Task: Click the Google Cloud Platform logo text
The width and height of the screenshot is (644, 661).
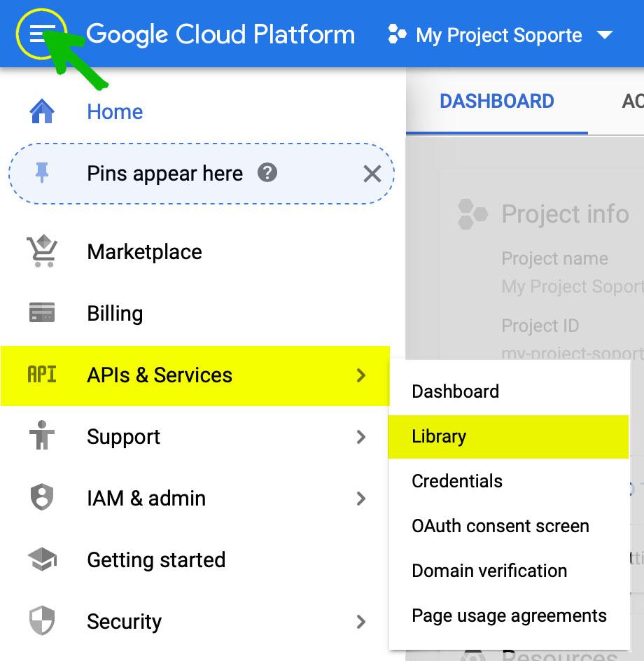Action: tap(220, 34)
